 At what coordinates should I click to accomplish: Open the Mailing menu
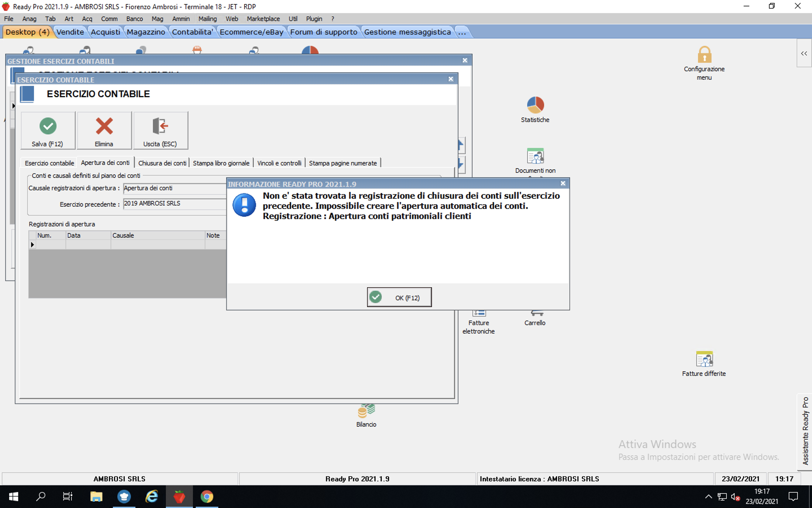coord(207,19)
